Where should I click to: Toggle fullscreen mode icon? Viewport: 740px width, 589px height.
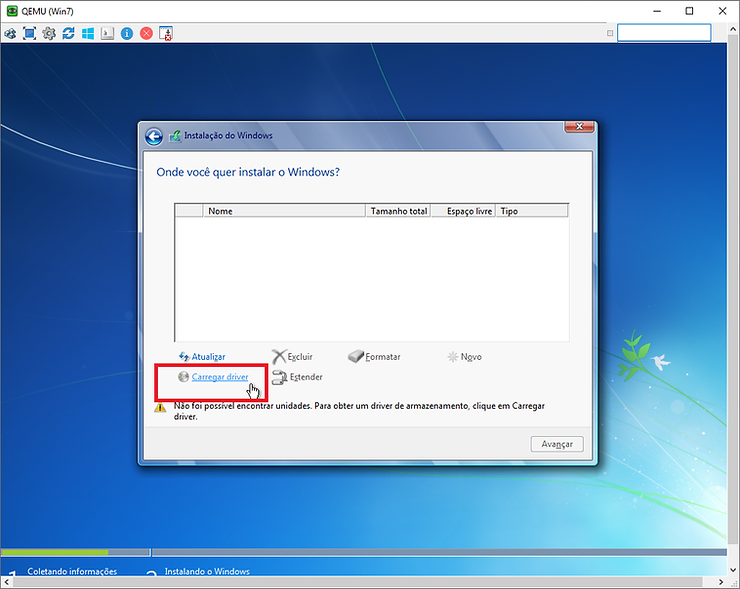coord(29,34)
